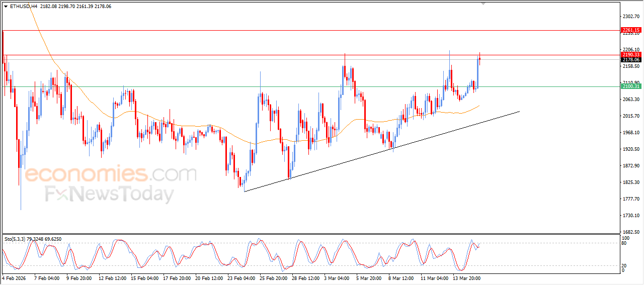This screenshot has width=644, height=285.
Task: Click the 2302.70 price scale value
Action: (631, 17)
